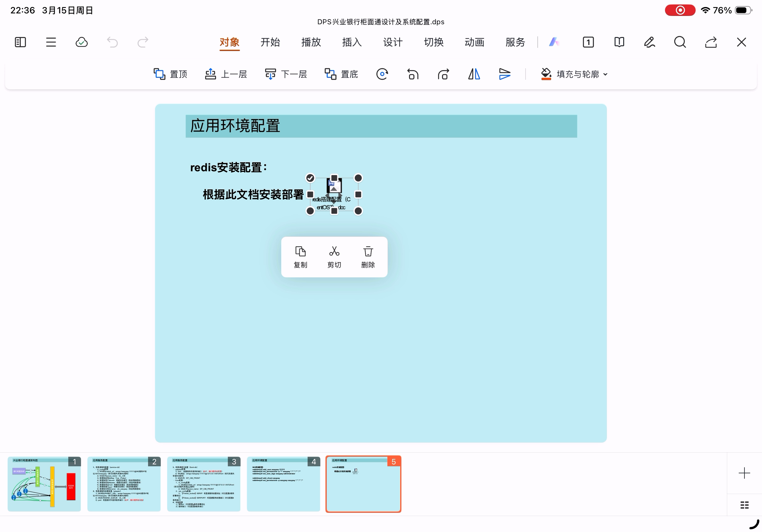
Task: Expand the slide grid overview button
Action: pyautogui.click(x=744, y=505)
